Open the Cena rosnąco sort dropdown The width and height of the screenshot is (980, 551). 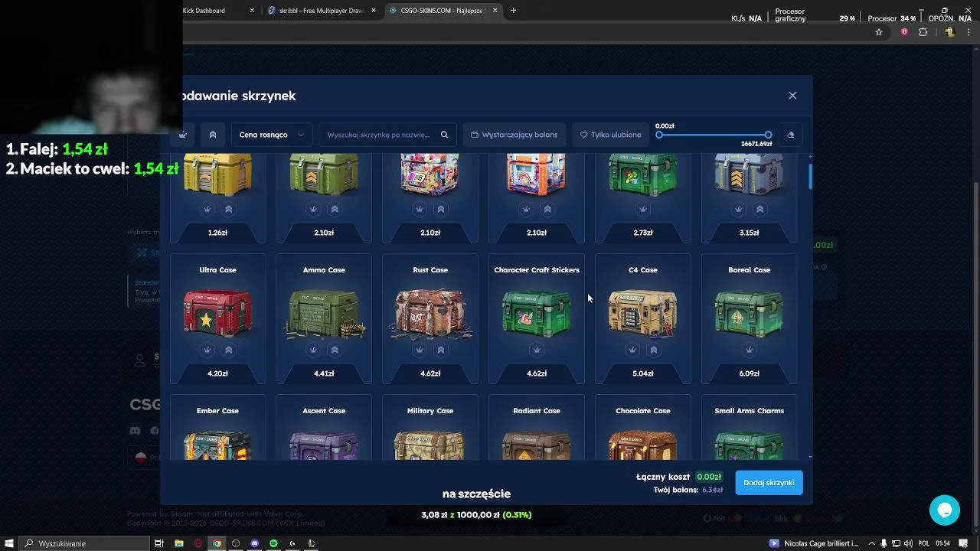pyautogui.click(x=272, y=135)
